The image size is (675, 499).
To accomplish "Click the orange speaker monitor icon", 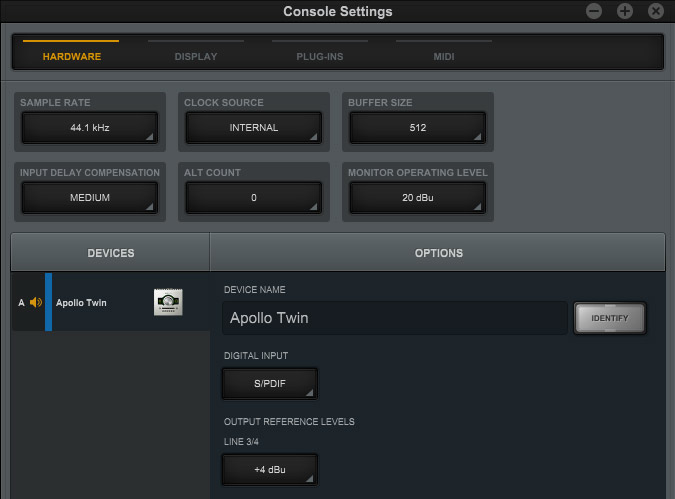I will point(36,302).
